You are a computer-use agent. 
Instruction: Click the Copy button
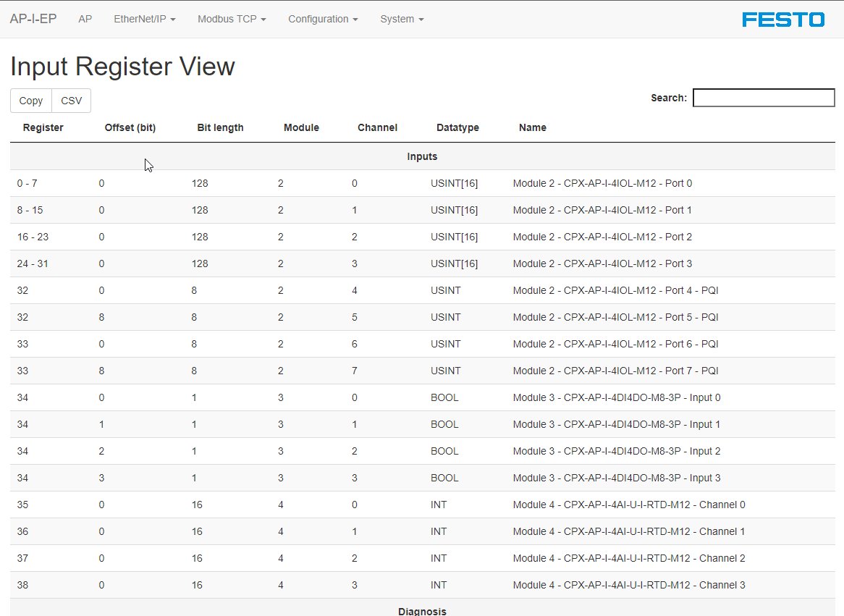tap(31, 101)
